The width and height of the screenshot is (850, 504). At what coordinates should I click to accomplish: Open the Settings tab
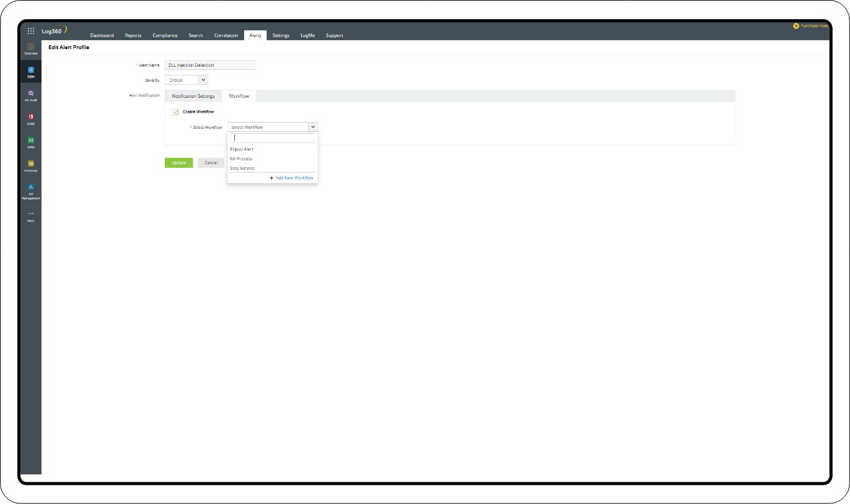point(281,35)
